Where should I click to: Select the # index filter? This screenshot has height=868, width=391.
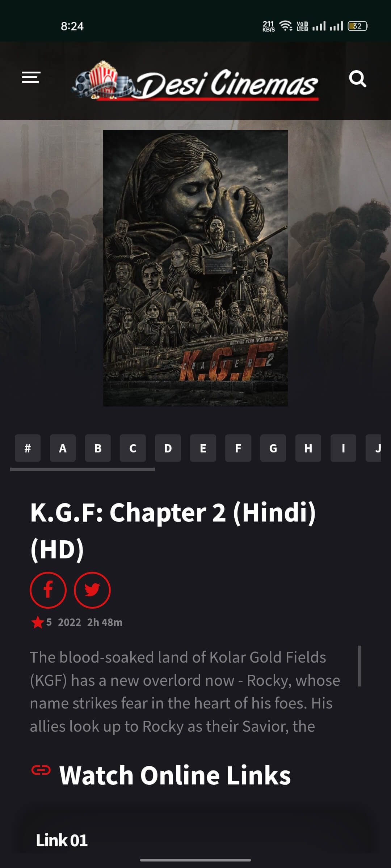pyautogui.click(x=28, y=448)
